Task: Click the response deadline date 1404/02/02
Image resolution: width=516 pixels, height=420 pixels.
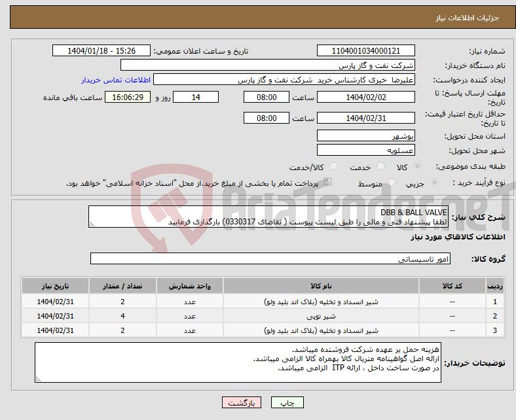Action: (365, 97)
